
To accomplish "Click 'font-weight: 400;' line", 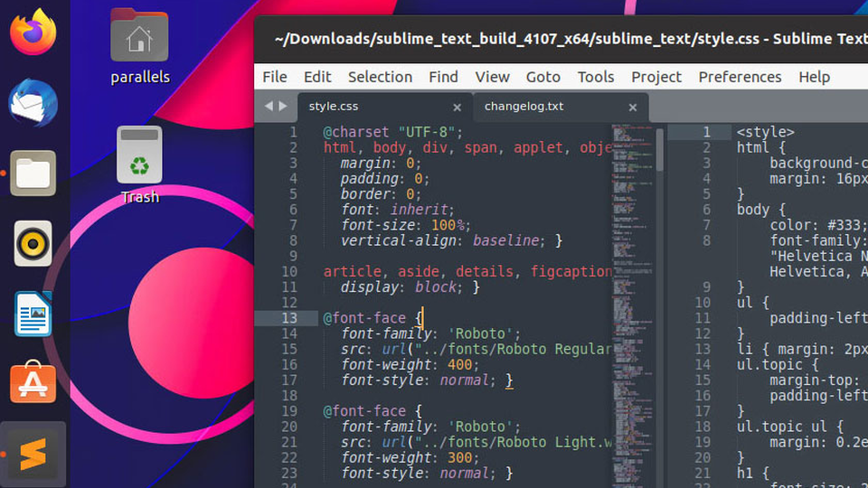I will pos(410,364).
